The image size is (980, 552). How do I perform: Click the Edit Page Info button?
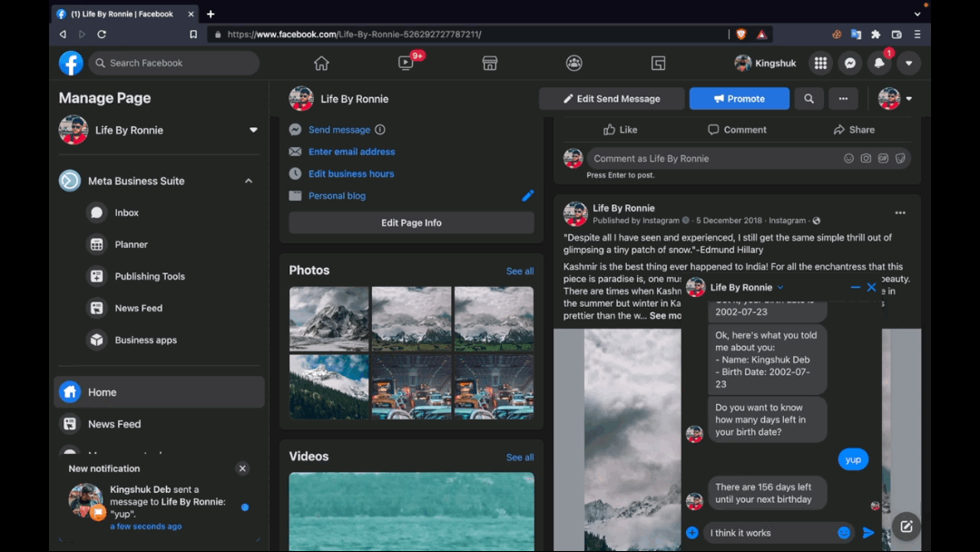tap(411, 222)
